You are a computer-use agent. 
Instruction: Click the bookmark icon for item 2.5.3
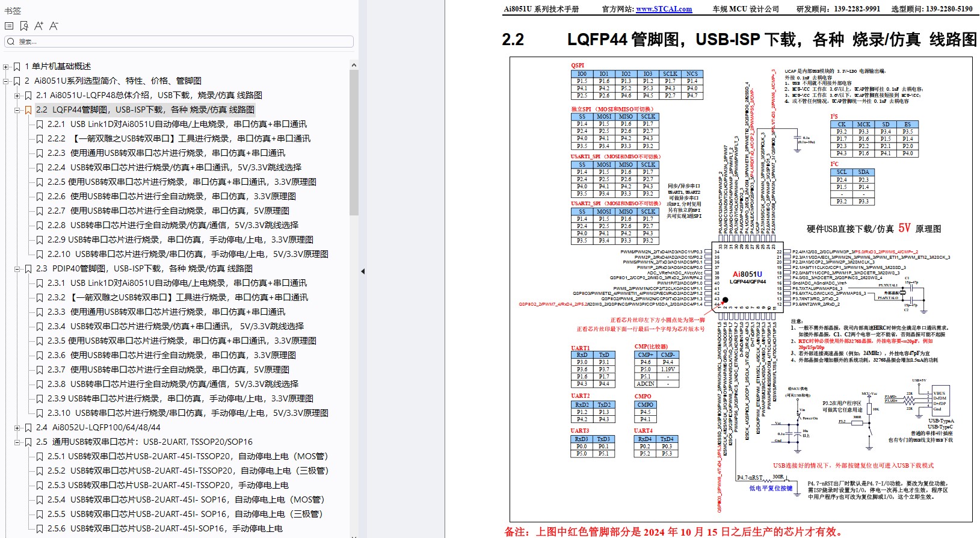40,485
